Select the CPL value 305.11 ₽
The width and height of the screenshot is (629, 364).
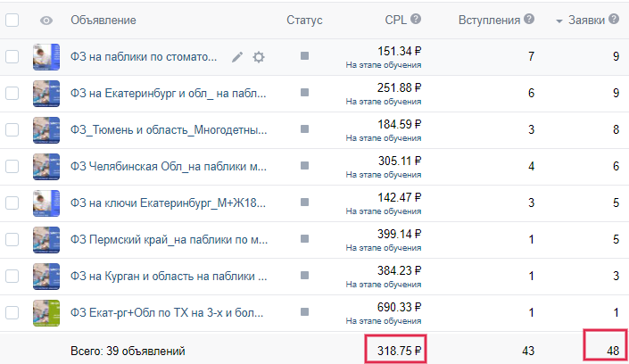pyautogui.click(x=400, y=161)
